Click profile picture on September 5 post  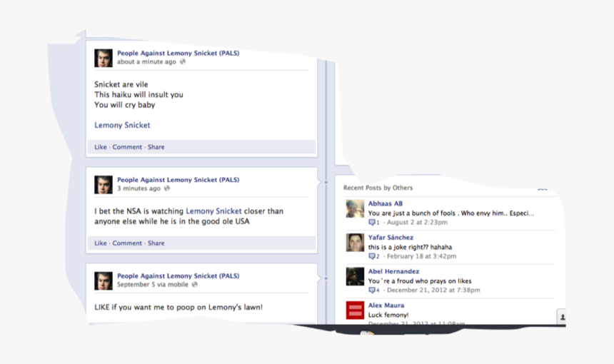tap(104, 281)
